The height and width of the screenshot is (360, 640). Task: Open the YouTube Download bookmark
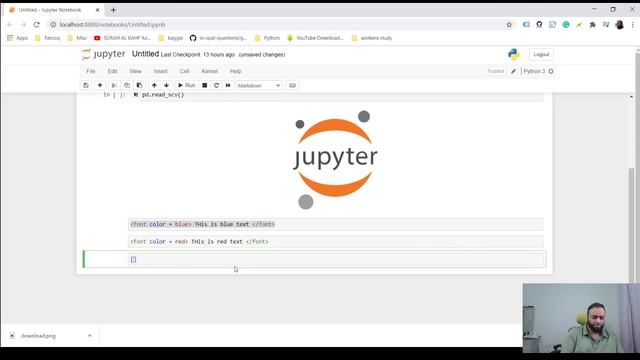[x=315, y=38]
